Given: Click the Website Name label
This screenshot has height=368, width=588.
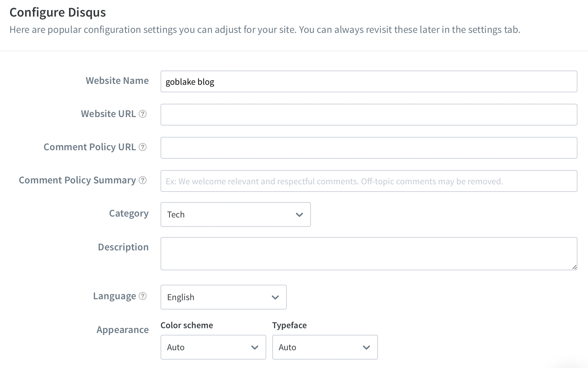Looking at the screenshot, I should tap(117, 81).
